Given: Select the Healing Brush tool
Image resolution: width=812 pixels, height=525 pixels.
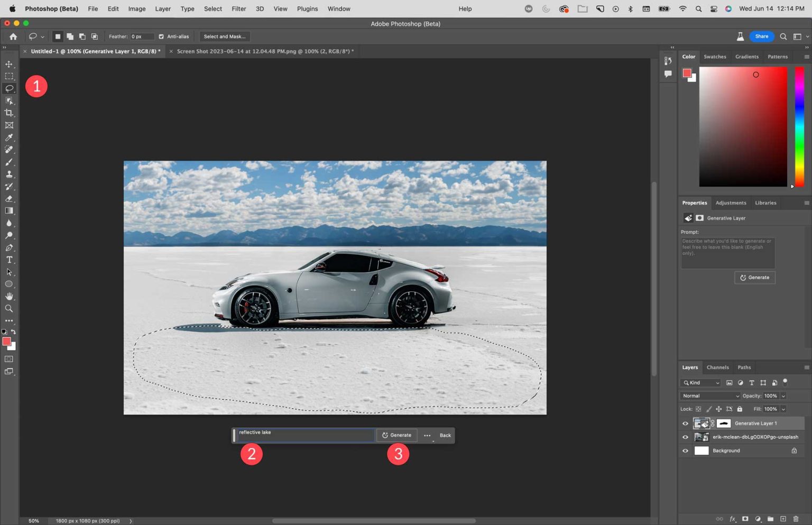Looking at the screenshot, I should click(9, 149).
